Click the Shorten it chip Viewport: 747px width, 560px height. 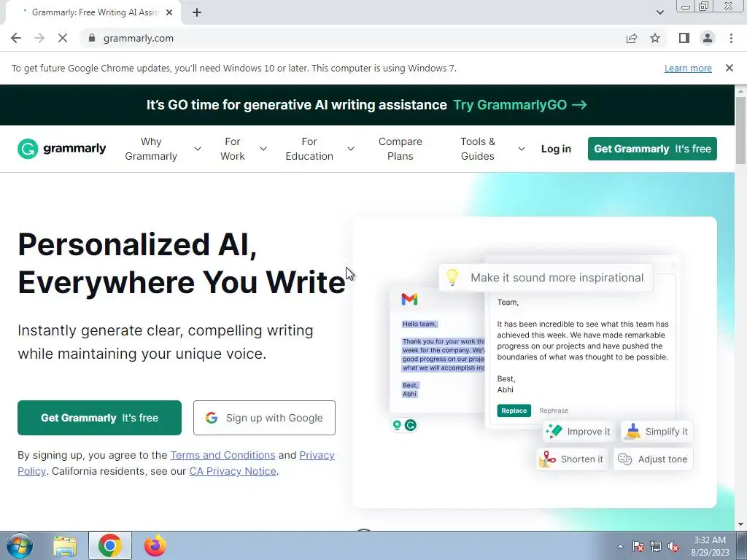pyautogui.click(x=572, y=459)
